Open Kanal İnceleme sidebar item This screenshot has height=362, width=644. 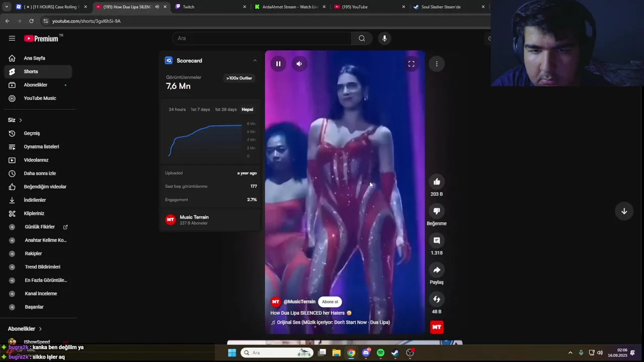pos(38,294)
